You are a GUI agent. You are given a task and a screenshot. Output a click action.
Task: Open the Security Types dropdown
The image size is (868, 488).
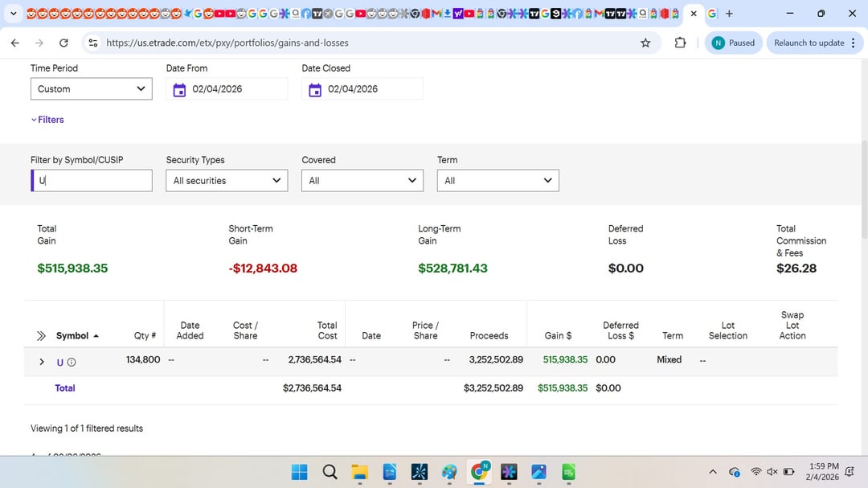pos(227,181)
